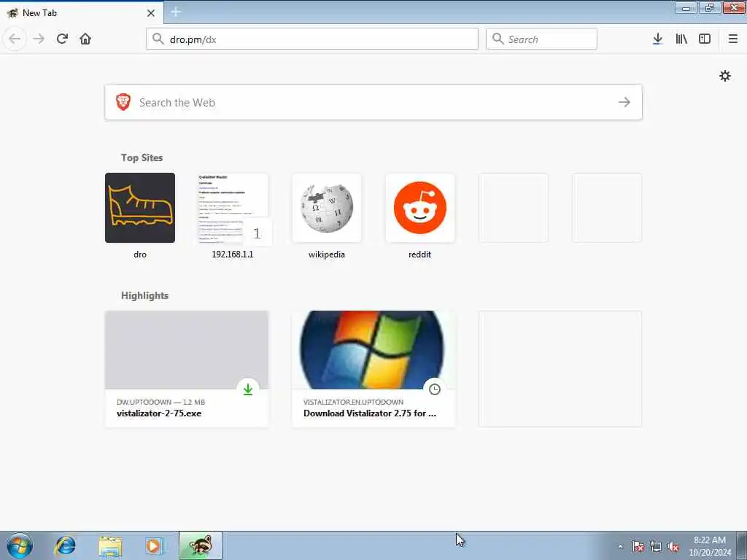The width and height of the screenshot is (747, 560).
Task: Show hidden system tray icons arrow
Action: point(620,547)
